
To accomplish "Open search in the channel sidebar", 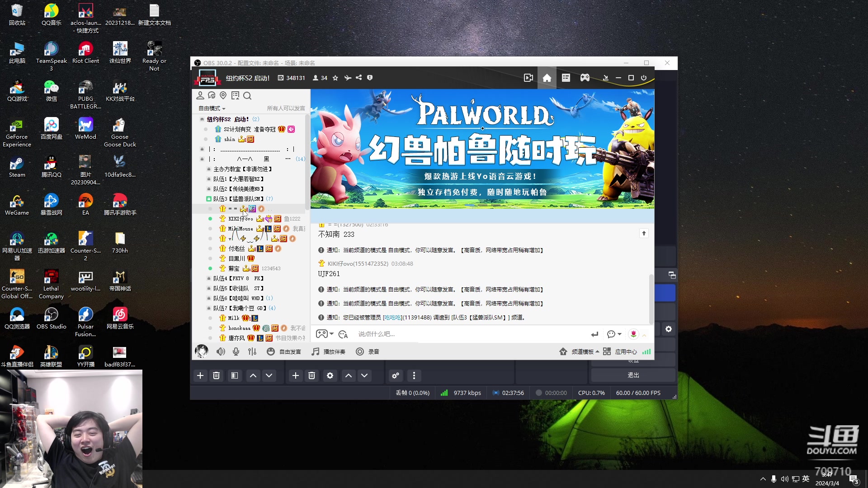I will [x=247, y=96].
